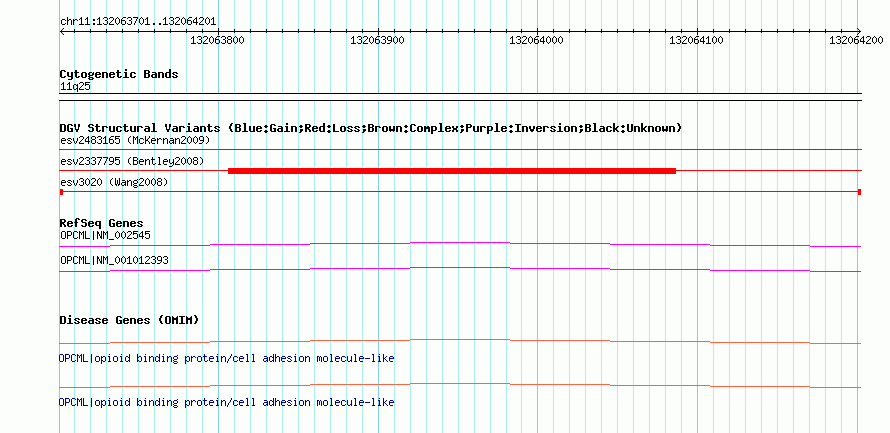890x433 pixels.
Task: Click the lower orange OMIM gene line
Action: pos(460,385)
